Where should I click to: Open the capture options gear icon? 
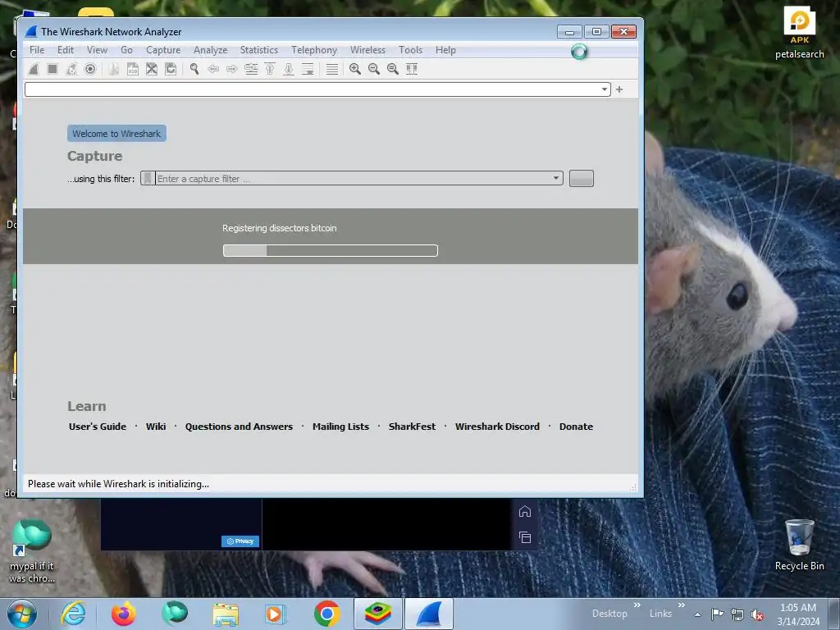pyautogui.click(x=90, y=69)
